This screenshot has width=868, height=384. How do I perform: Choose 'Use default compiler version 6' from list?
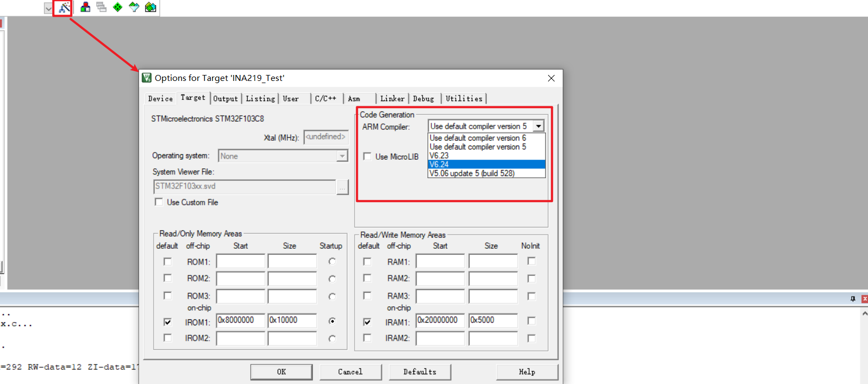point(486,138)
